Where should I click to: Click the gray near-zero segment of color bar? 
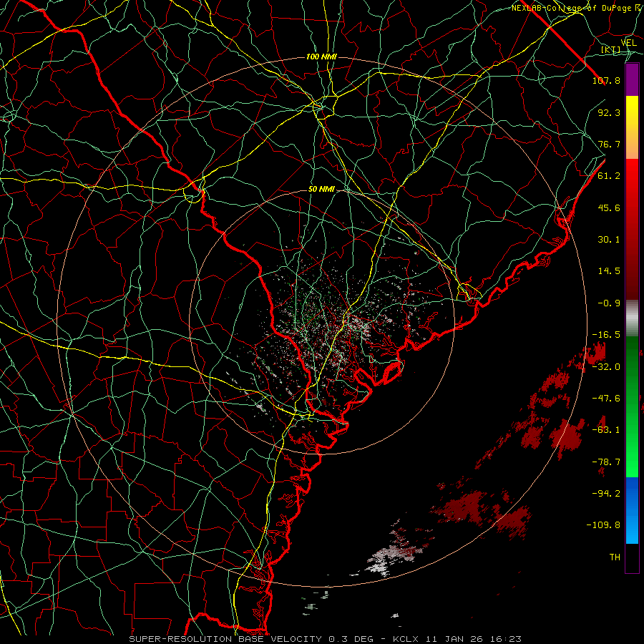(632, 318)
